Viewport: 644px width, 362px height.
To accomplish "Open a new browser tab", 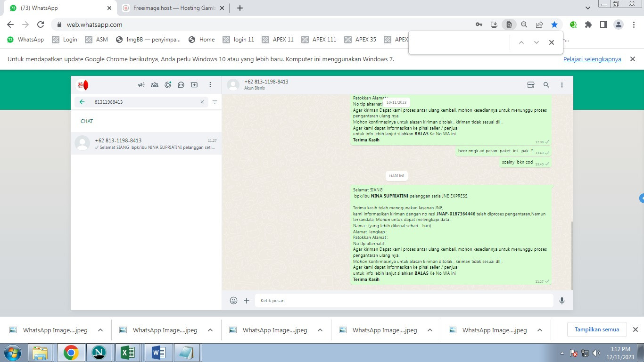I will [x=240, y=8].
